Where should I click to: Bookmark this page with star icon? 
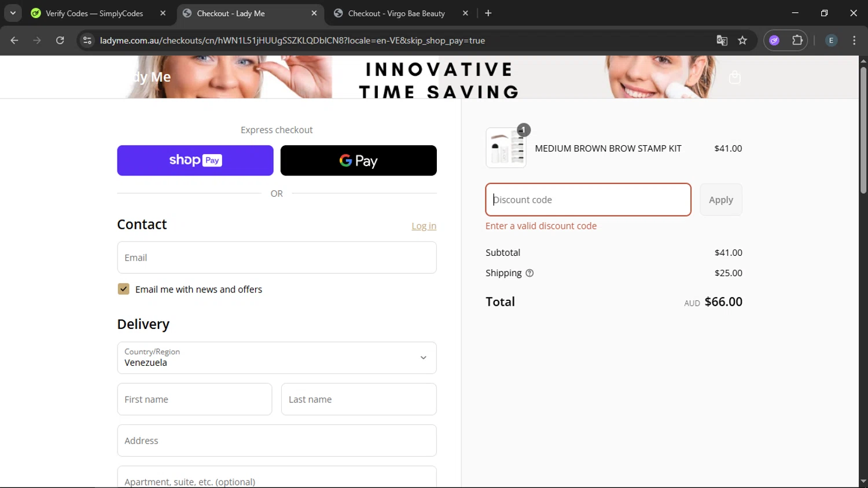click(742, 41)
